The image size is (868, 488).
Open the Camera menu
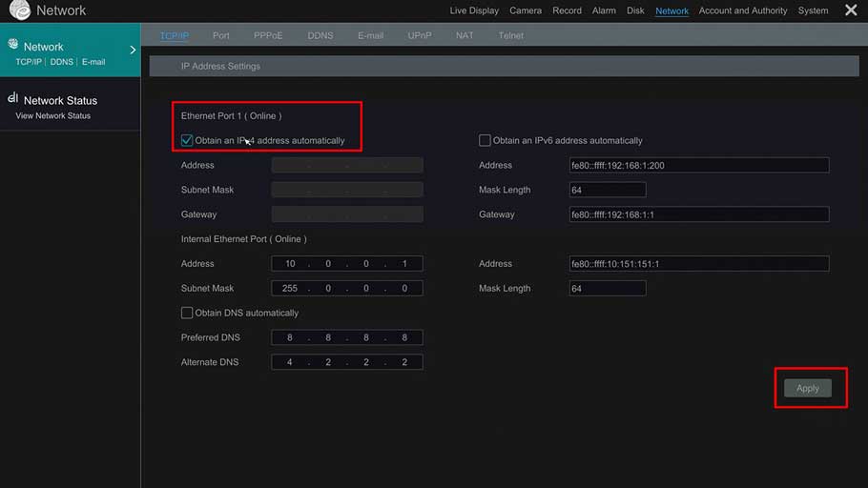[x=526, y=11]
